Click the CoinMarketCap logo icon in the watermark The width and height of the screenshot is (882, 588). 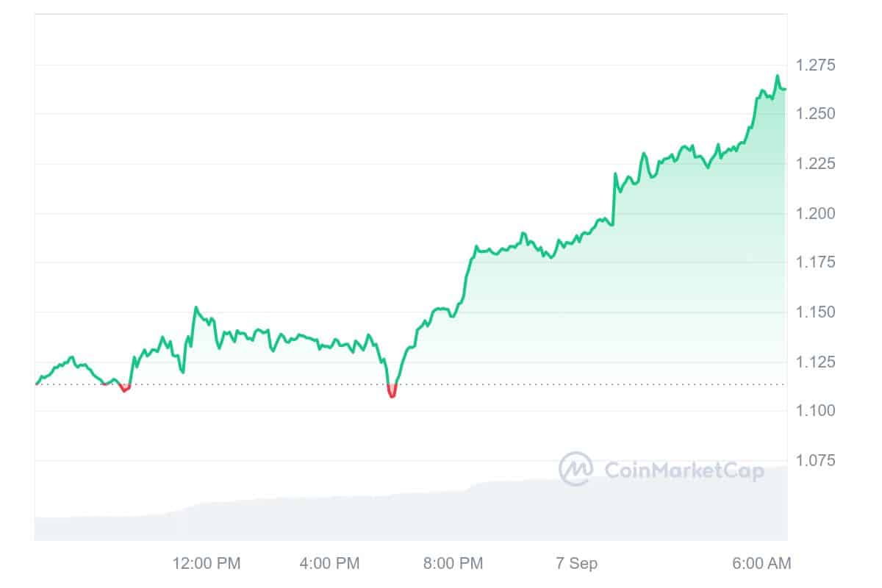click(576, 469)
